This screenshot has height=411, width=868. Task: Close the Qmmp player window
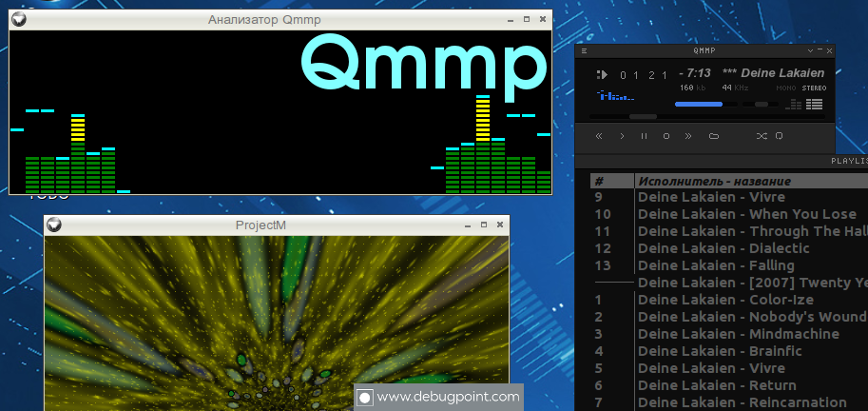click(x=829, y=51)
